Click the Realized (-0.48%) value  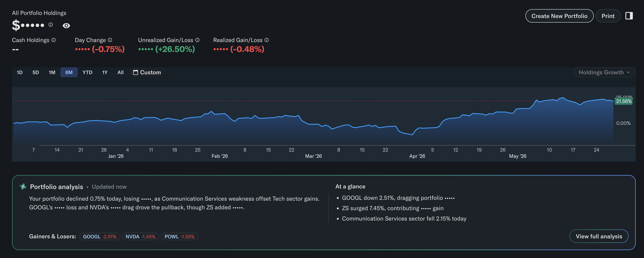pyautogui.click(x=239, y=49)
